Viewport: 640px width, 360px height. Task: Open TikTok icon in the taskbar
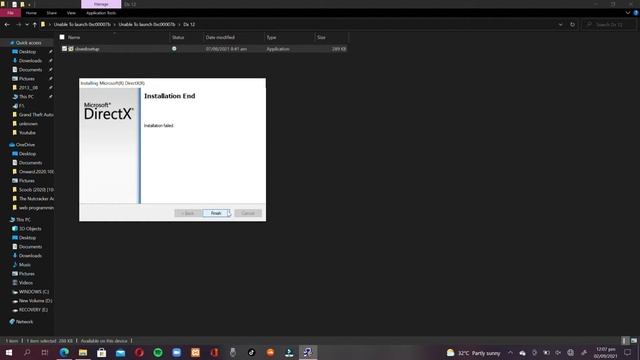pyautogui.click(x=251, y=352)
